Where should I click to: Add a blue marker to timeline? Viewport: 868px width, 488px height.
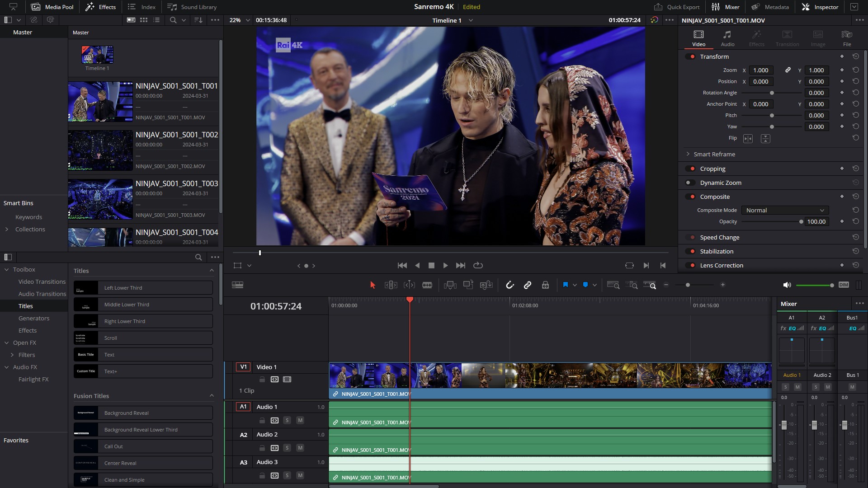pos(585,285)
